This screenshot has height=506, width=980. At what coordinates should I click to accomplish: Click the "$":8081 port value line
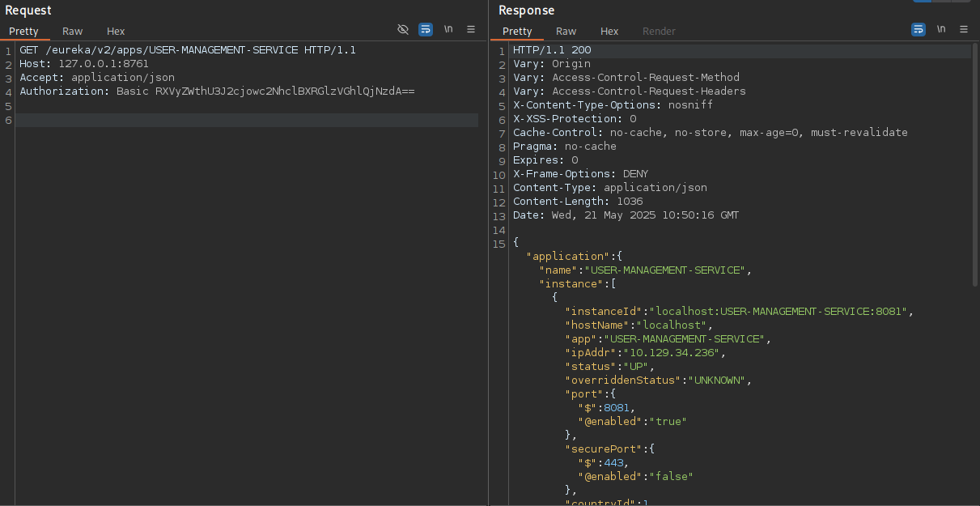point(607,408)
